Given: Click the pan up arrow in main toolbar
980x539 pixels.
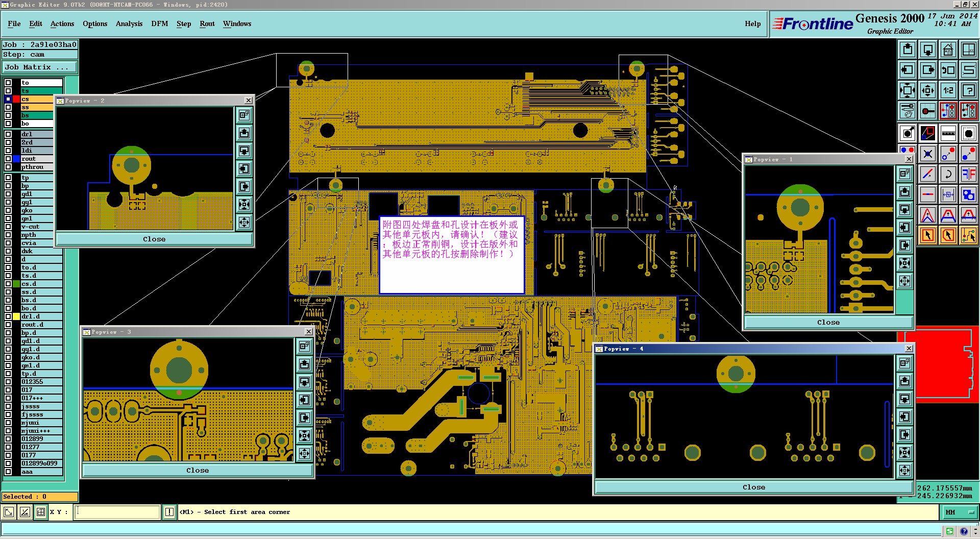Looking at the screenshot, I should (x=908, y=50).
